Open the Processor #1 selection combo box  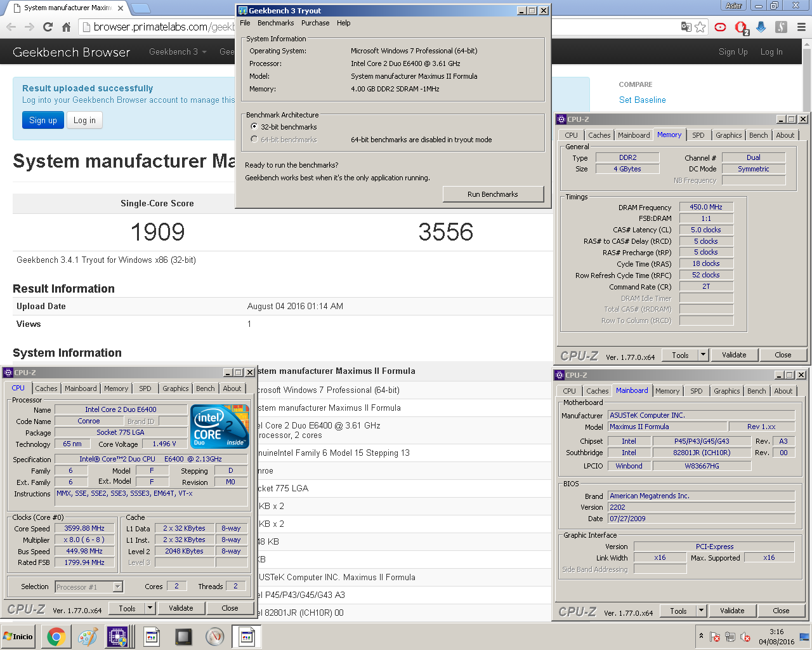(x=89, y=587)
